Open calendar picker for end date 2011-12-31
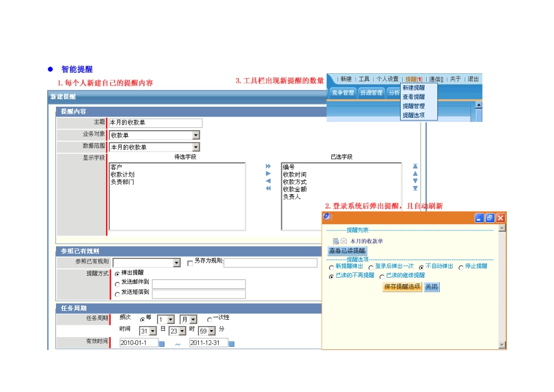 click(x=232, y=344)
